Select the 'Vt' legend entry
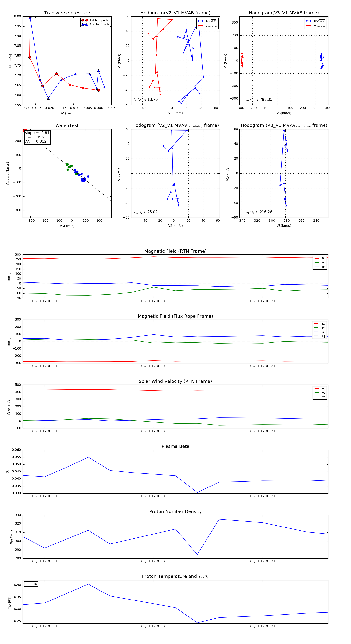Screen dimensions: 351x644 coord(320,393)
